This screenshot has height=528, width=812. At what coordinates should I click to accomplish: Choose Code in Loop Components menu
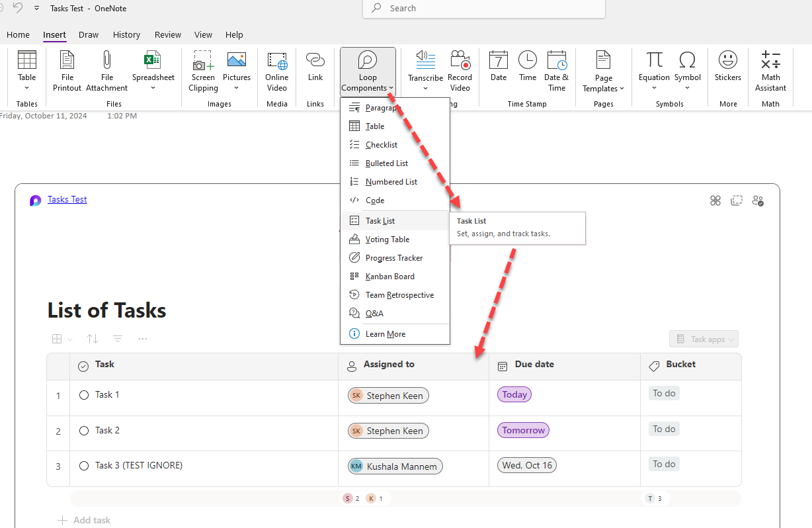tap(395, 200)
